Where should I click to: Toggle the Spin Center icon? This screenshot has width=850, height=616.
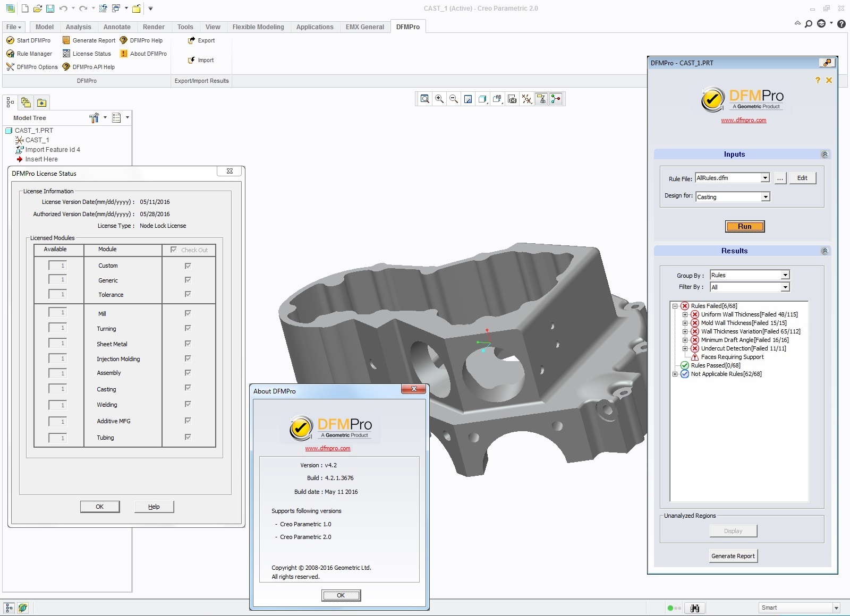pyautogui.click(x=556, y=99)
